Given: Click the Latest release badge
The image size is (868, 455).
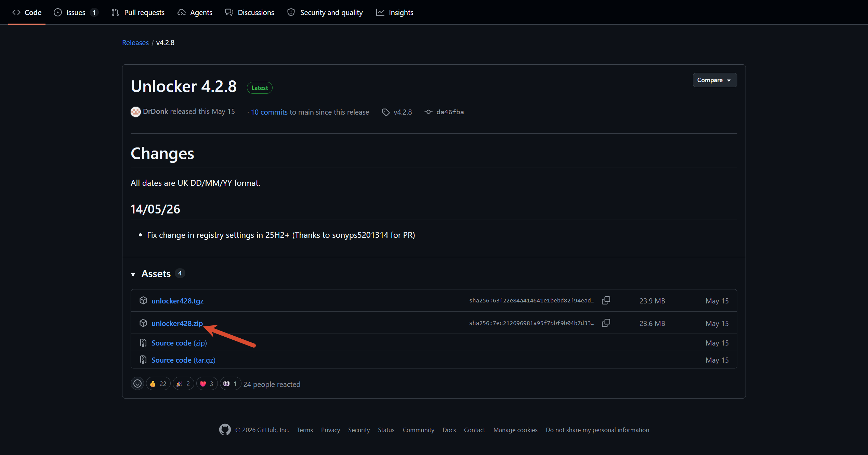Looking at the screenshot, I should coord(260,88).
